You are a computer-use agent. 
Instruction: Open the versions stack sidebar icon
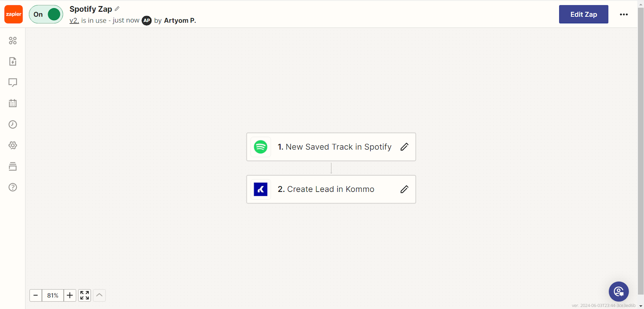click(x=13, y=166)
